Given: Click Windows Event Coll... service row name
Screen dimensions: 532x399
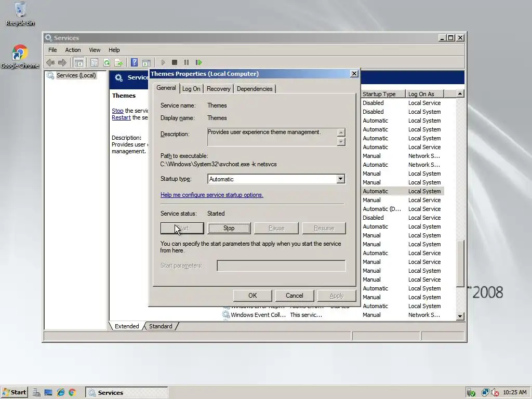Looking at the screenshot, I should [x=258, y=315].
